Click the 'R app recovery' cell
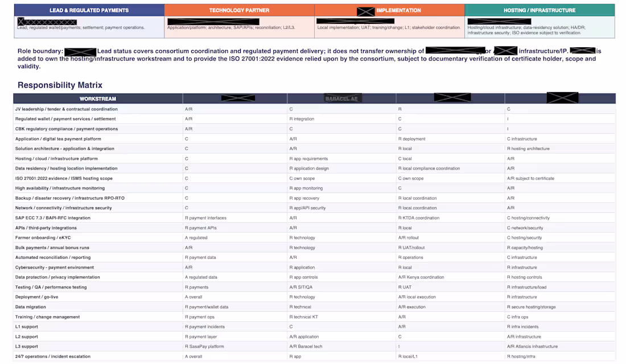Image resolution: width=626 pixels, height=364 pixels. pos(304,198)
